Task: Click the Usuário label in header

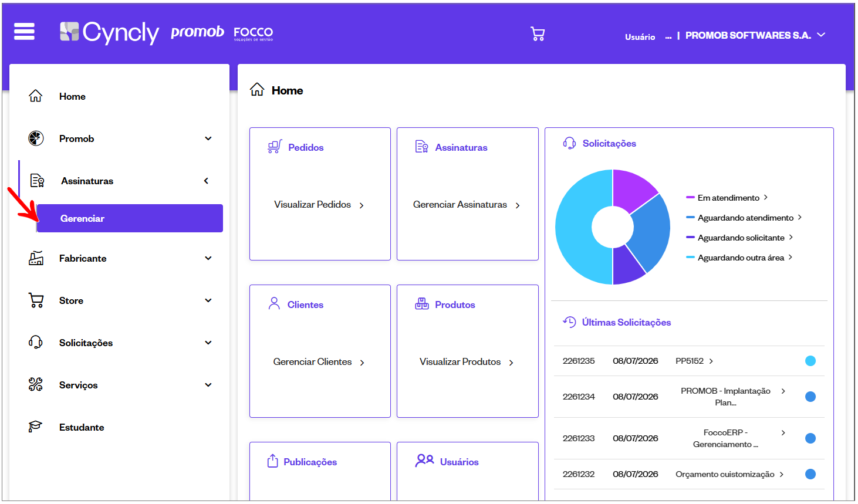Action: 640,37
